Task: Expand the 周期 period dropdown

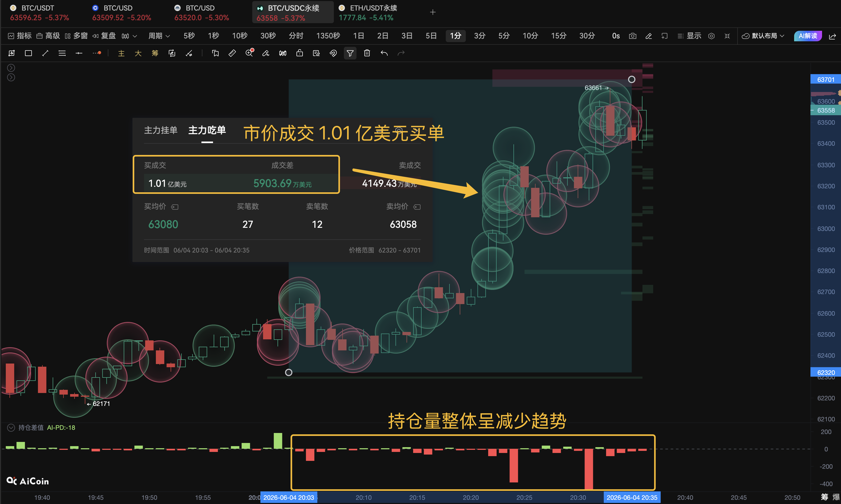Action: 159,36
